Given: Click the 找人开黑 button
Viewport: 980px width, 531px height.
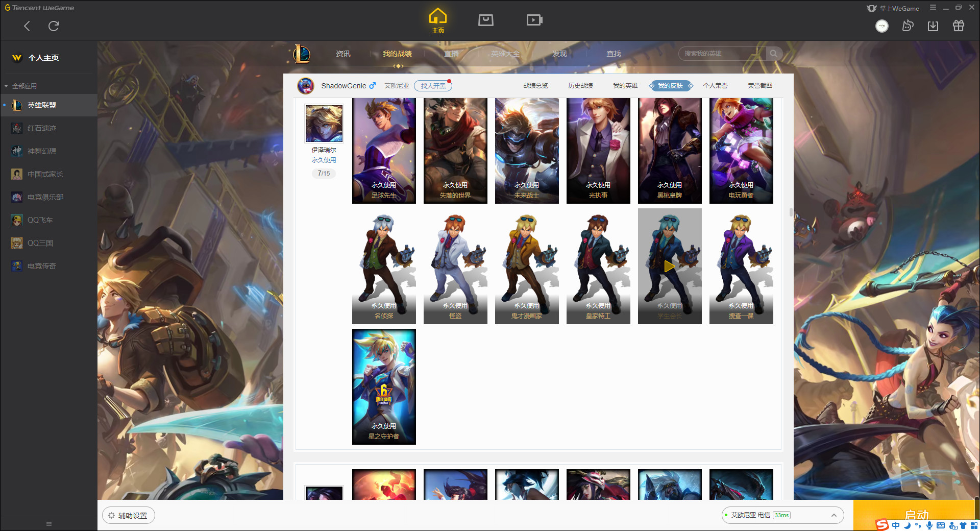Looking at the screenshot, I should click(x=433, y=86).
